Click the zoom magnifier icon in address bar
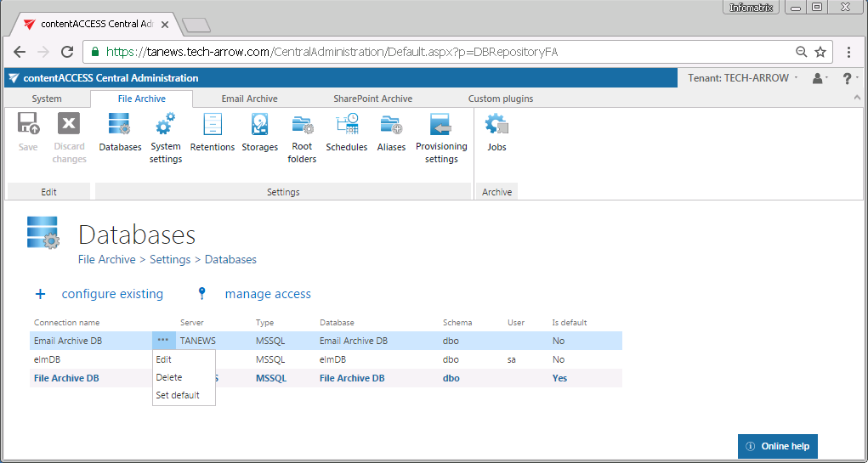Image resolution: width=868 pixels, height=463 pixels. 801,52
